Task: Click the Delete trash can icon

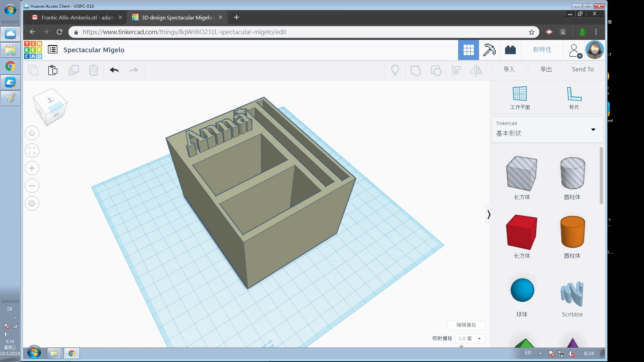Action: [94, 70]
